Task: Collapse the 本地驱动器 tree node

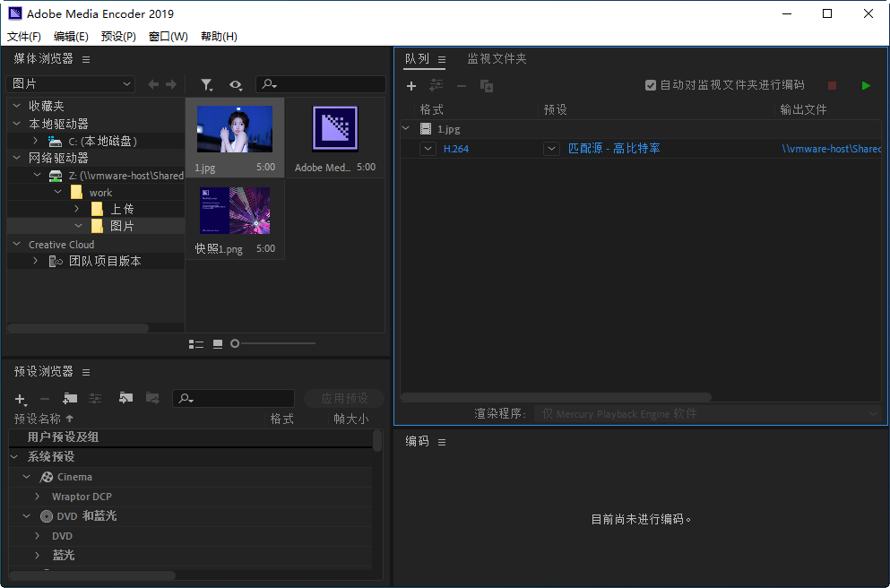Action: (16, 123)
